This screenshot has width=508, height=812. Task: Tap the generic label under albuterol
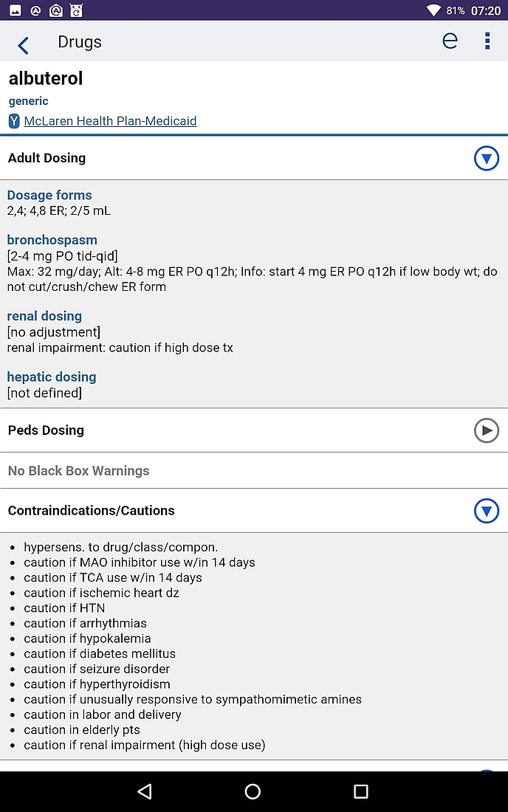click(x=29, y=101)
